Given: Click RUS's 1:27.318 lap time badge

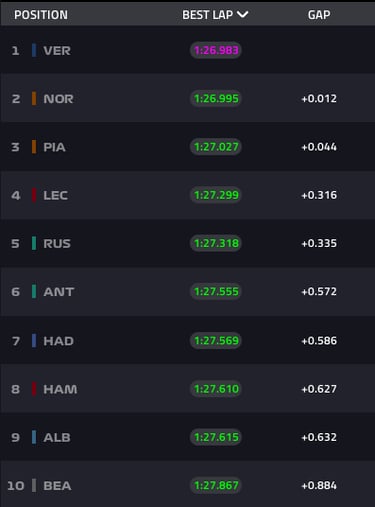Looking at the screenshot, I should pos(216,243).
